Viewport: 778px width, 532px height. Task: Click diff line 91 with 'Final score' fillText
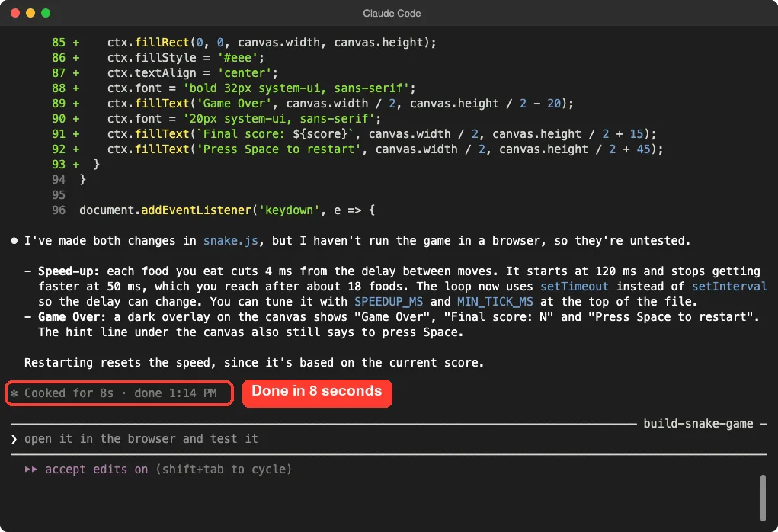coord(354,134)
